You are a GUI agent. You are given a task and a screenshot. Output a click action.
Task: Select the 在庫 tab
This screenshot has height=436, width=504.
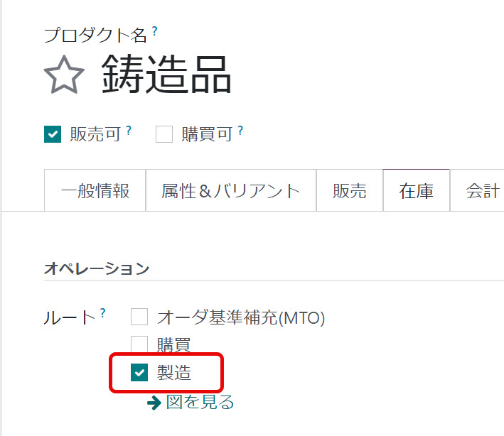click(x=416, y=190)
